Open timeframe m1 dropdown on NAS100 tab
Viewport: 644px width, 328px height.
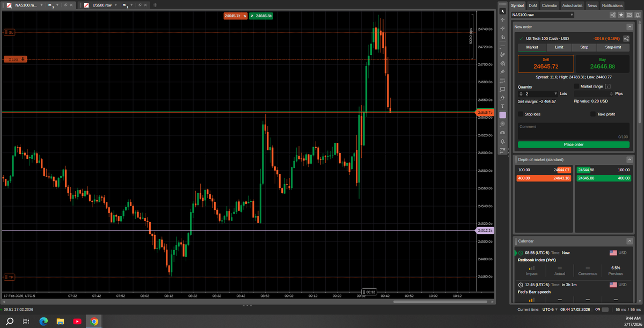(58, 5)
